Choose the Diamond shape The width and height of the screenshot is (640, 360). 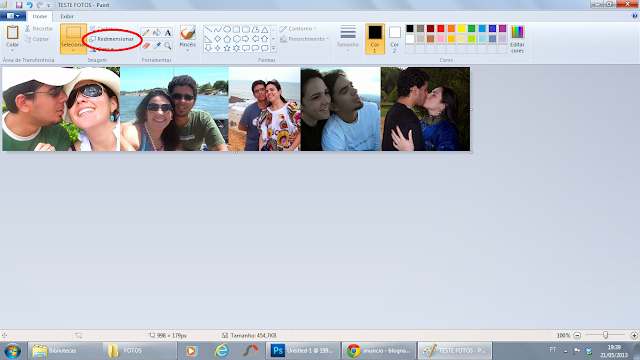click(218, 39)
